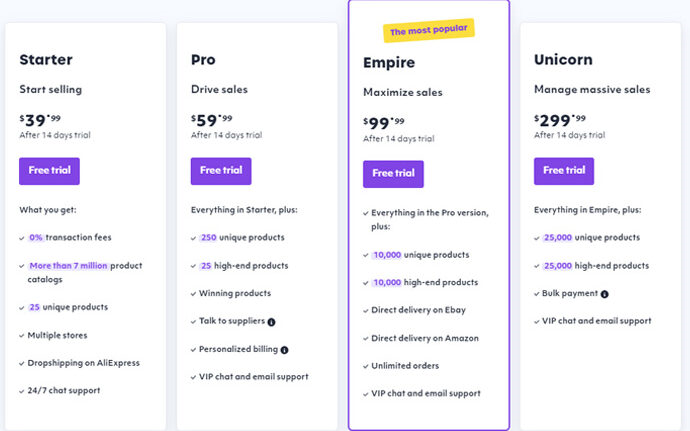Screen dimensions: 690x431
Task: Click the checkmark beside Unlimited orders
Action: point(366,366)
